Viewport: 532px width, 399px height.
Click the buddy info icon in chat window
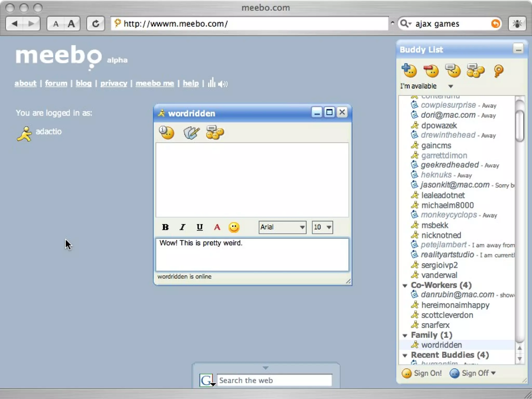point(166,132)
